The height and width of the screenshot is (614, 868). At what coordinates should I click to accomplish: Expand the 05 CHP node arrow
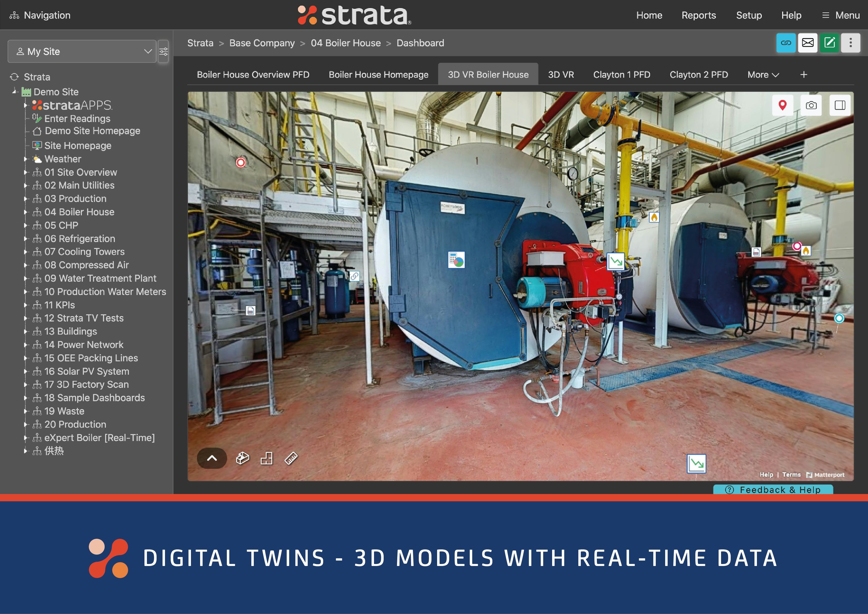26,225
